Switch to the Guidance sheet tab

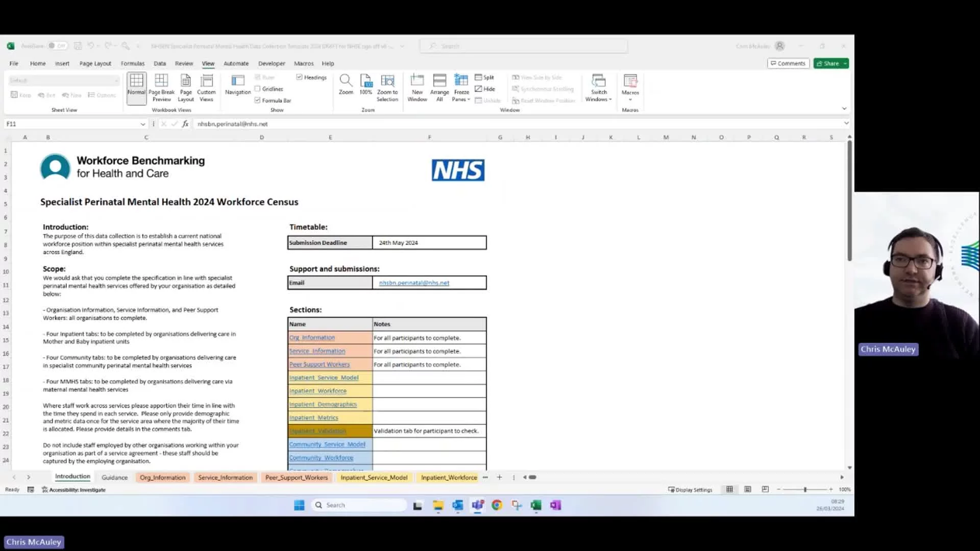point(114,478)
